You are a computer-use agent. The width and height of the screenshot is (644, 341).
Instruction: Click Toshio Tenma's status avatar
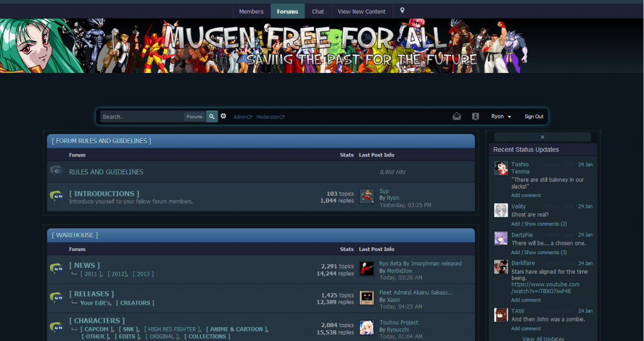point(501,169)
